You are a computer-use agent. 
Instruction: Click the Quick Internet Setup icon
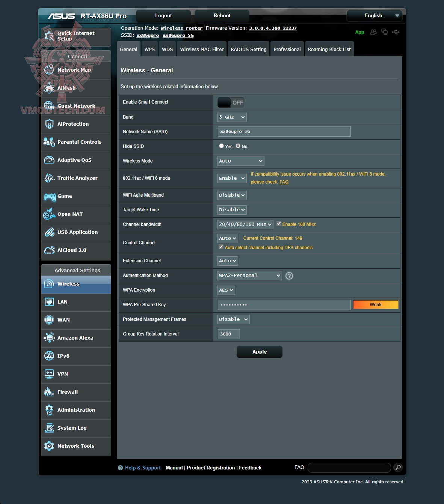click(x=49, y=36)
